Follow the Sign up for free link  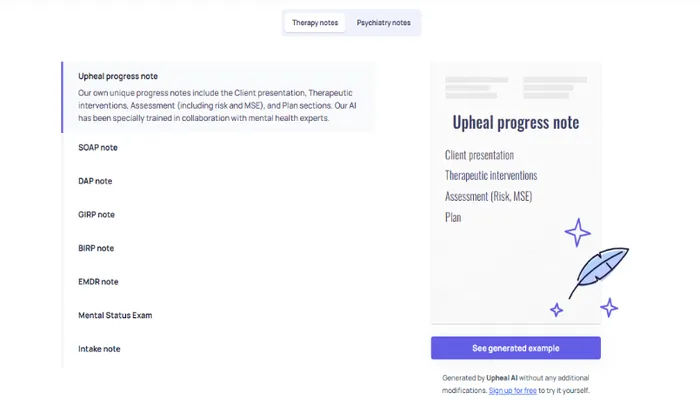pos(512,390)
